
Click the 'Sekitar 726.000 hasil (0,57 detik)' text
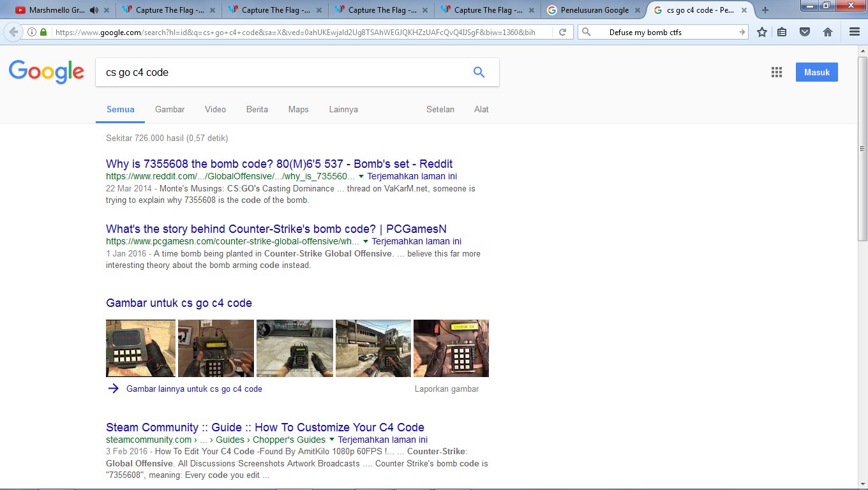167,138
